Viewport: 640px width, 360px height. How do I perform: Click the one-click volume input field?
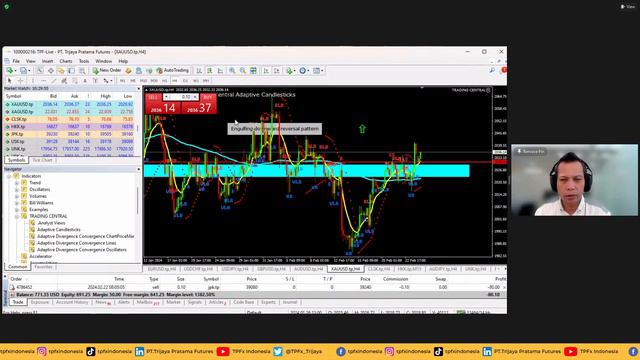pyautogui.click(x=181, y=97)
